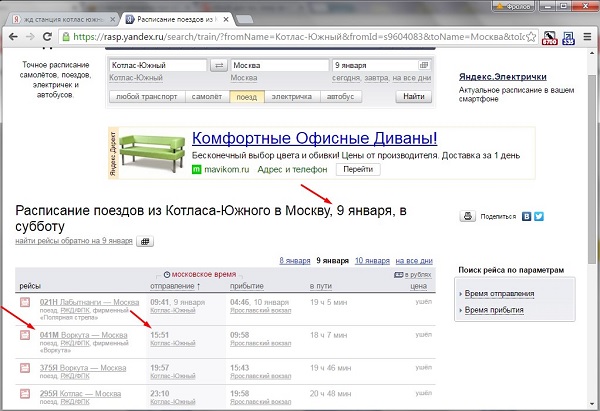
Task: Close the second browser tab
Action: 226,19
